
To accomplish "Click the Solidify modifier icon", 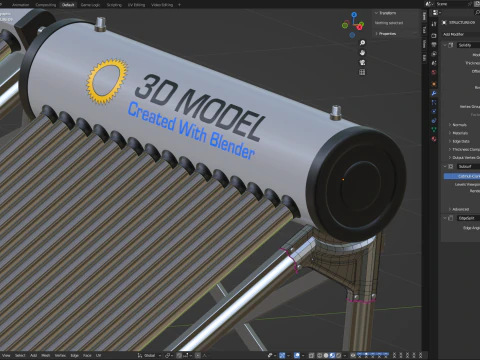I will 451,45.
